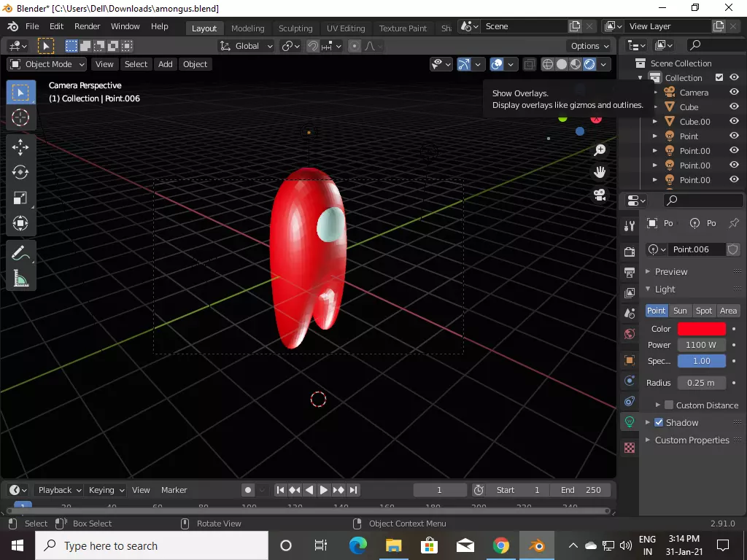Expand the Camera item in outliner
747x560 pixels.
[655, 93]
